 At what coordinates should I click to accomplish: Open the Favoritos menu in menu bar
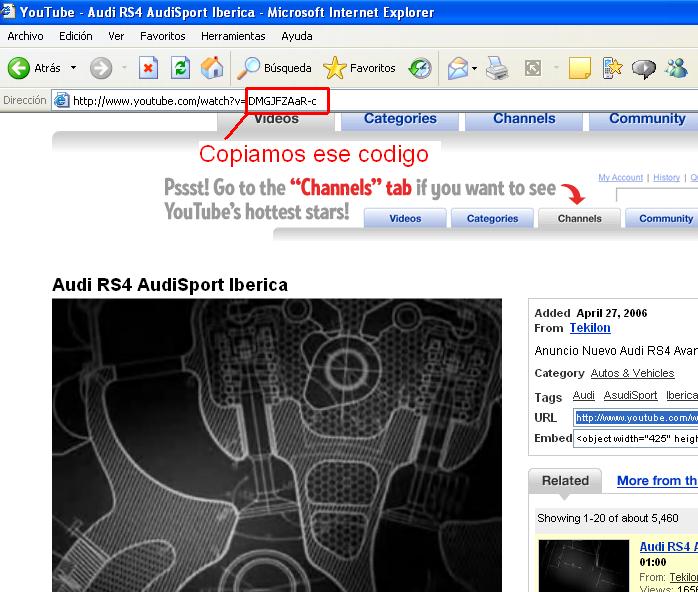pyautogui.click(x=162, y=36)
